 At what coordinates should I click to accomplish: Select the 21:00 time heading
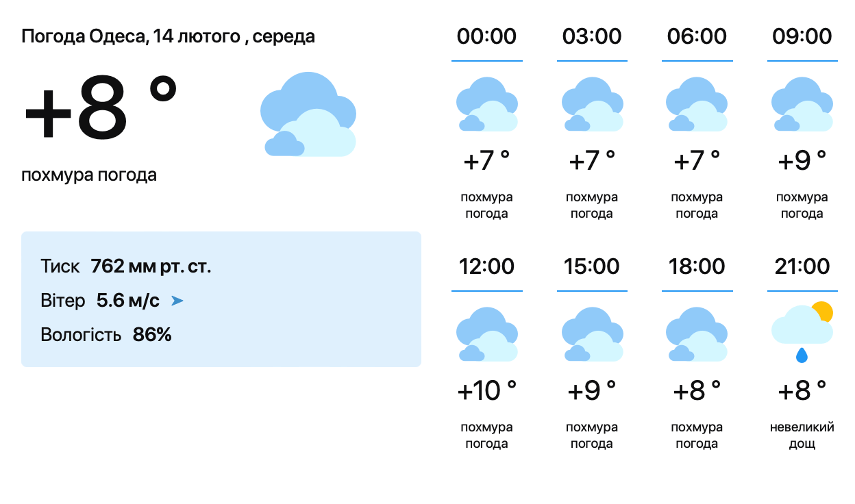pyautogui.click(x=802, y=266)
